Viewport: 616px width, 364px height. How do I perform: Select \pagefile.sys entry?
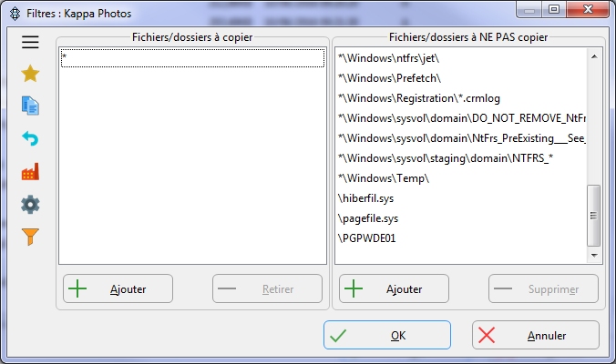coord(461,218)
